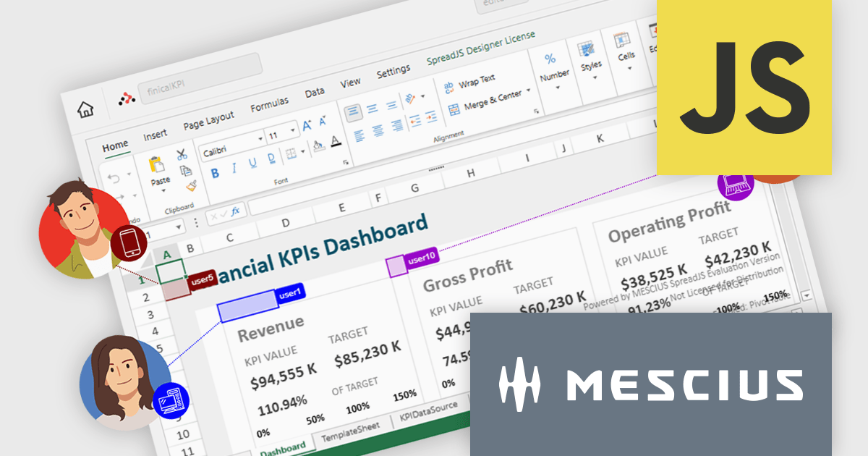Toggle Align Left
Viewport: 868px width, 456px height.
[x=359, y=135]
